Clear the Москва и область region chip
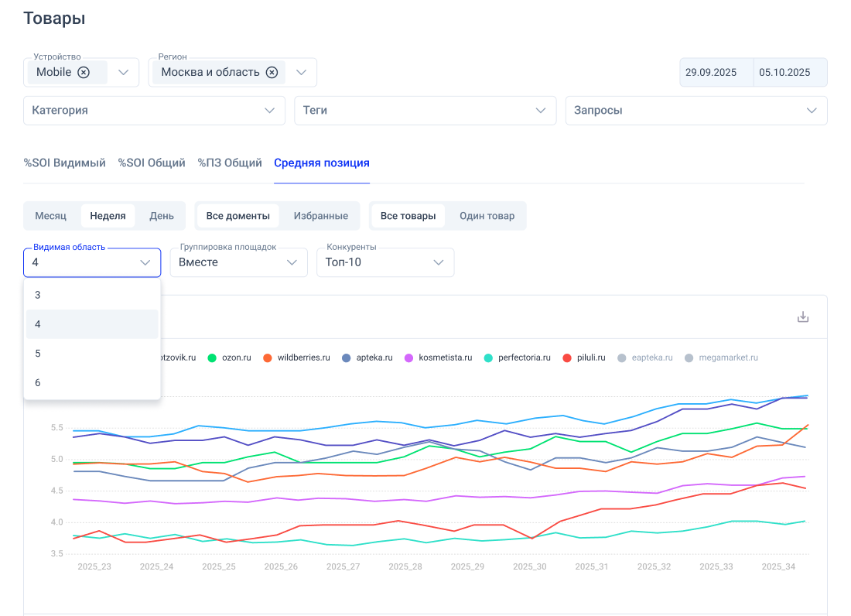Screen dimensions: 851x616 coord(272,72)
